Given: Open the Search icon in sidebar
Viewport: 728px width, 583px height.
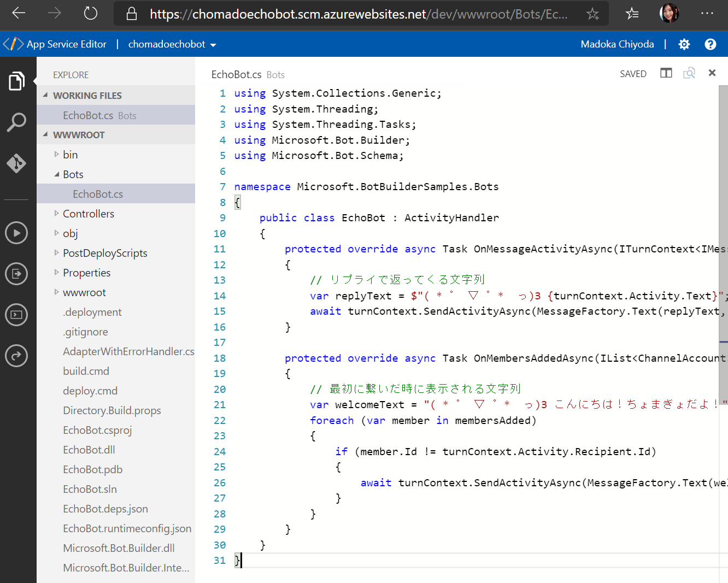Looking at the screenshot, I should (16, 122).
